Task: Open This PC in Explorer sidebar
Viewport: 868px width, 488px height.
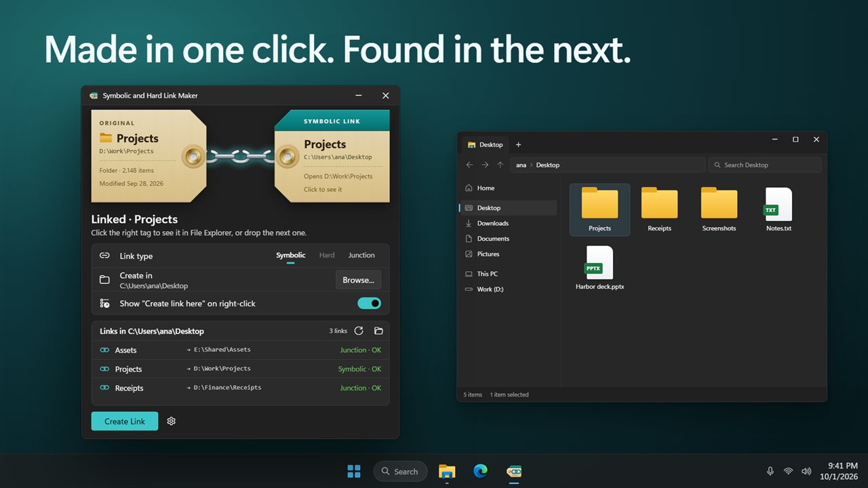Action: point(508,274)
